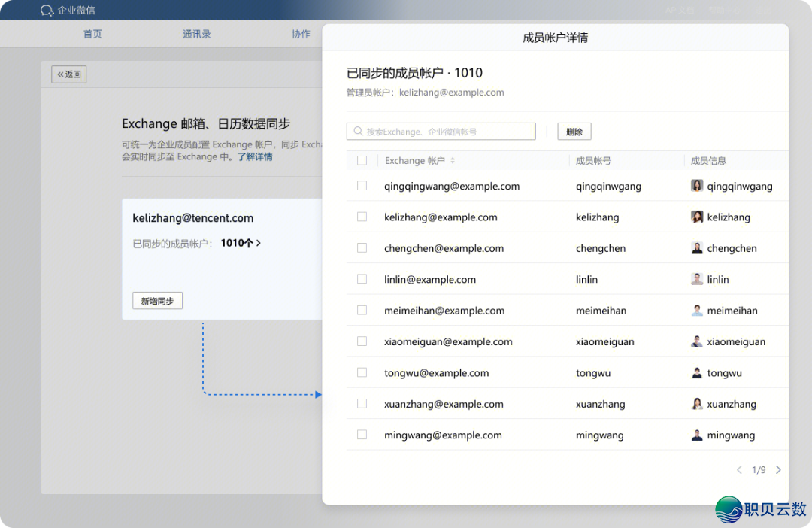Click kelizhang's profile avatar

(696, 217)
